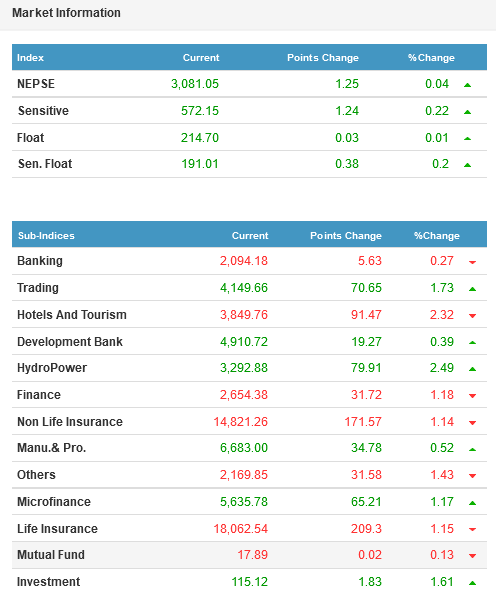496x591 pixels.
Task: Click the green up arrow for HydroPower
Action: pyautogui.click(x=472, y=369)
